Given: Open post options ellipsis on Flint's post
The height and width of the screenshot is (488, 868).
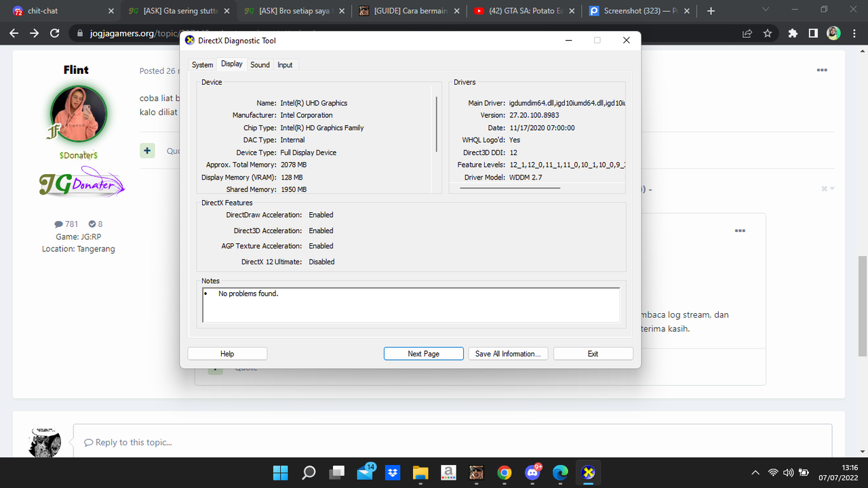Looking at the screenshot, I should (x=822, y=70).
